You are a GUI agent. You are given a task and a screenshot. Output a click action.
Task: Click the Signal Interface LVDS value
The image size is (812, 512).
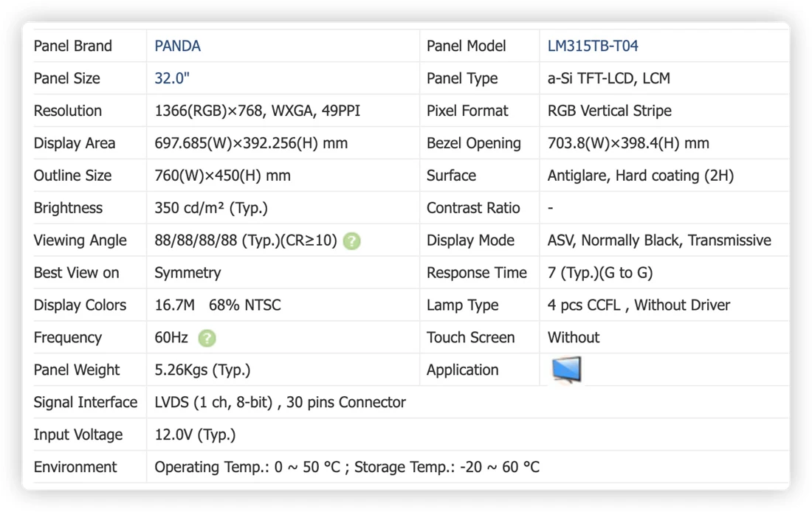281,402
